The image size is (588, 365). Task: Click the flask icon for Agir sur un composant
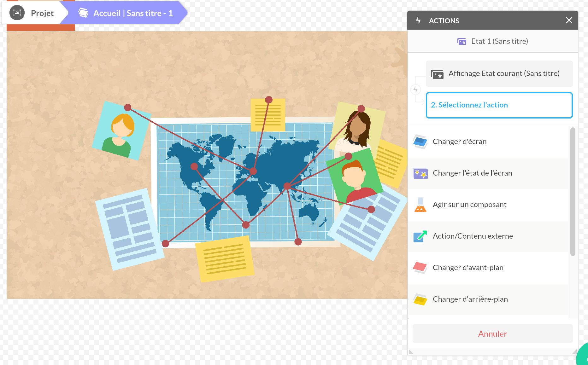[x=420, y=205]
